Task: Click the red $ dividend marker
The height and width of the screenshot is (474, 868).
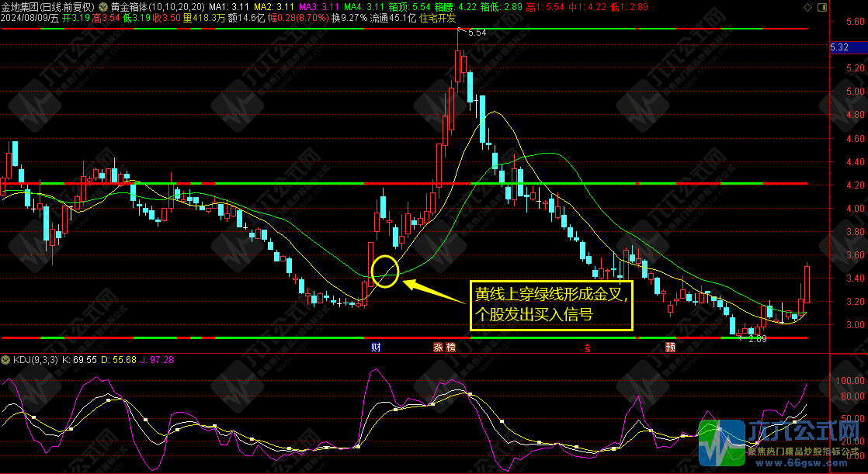Action: (x=587, y=347)
